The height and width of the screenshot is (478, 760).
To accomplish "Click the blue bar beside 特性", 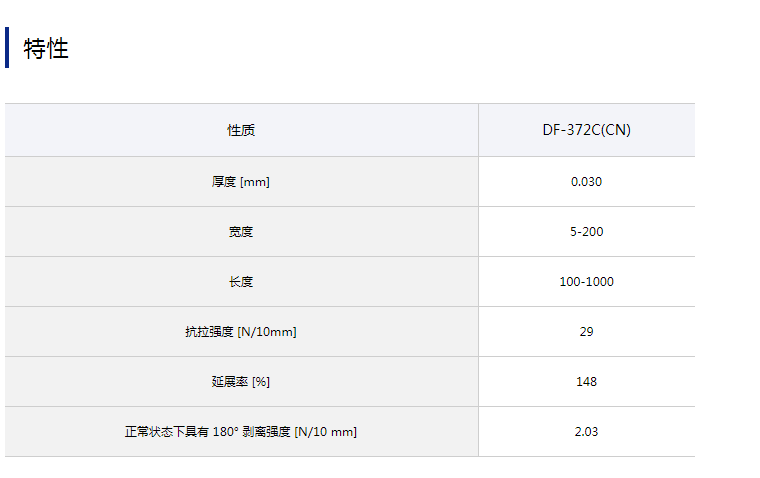I will [7, 48].
